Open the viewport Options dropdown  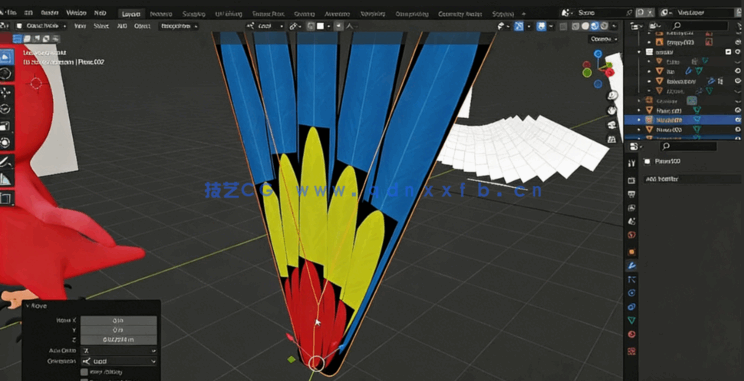(x=604, y=39)
